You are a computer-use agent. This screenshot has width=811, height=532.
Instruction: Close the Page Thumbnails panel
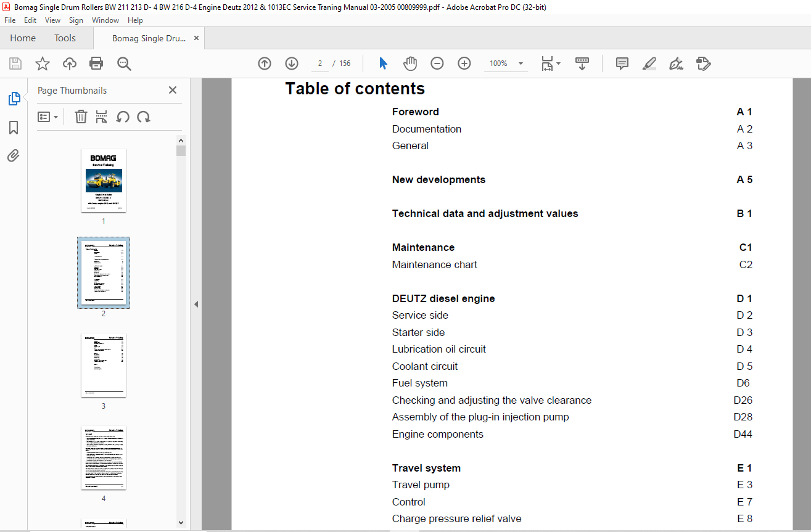click(x=173, y=90)
